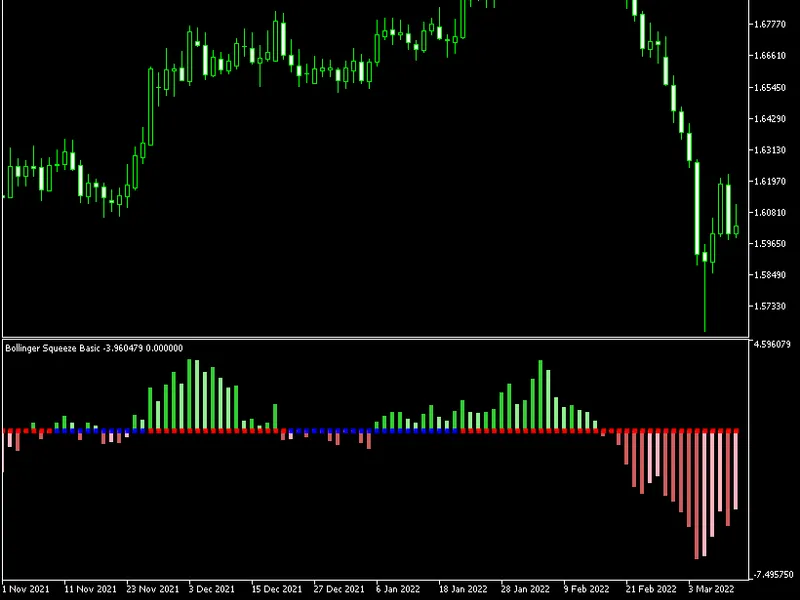800x600 pixels.
Task: Click the deepest red histogram bar
Action: pyautogui.click(x=697, y=495)
